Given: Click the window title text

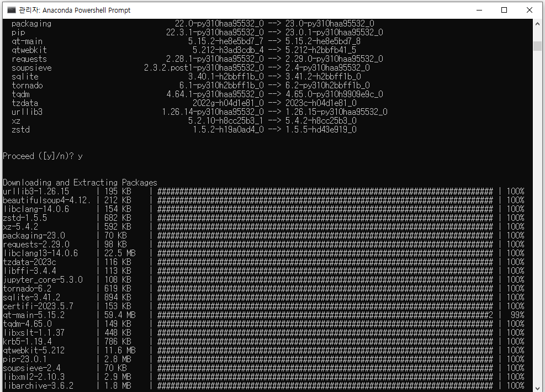Looking at the screenshot, I should (x=75, y=10).
